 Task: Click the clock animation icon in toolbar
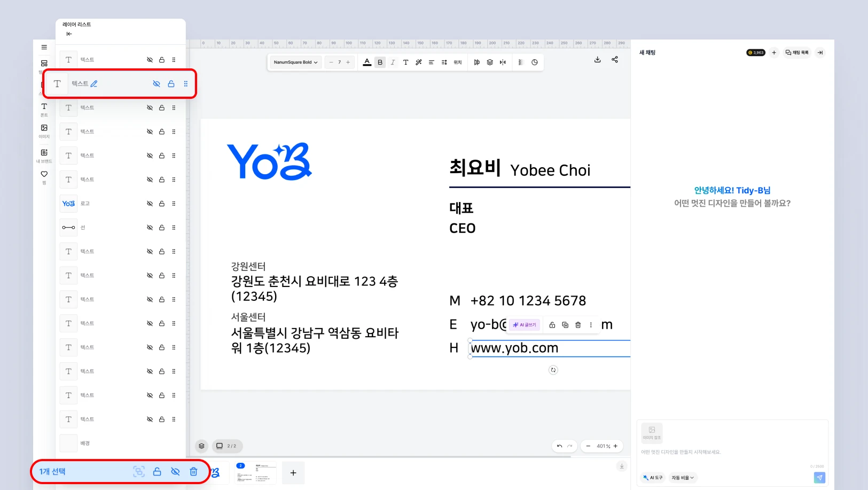[x=535, y=63]
